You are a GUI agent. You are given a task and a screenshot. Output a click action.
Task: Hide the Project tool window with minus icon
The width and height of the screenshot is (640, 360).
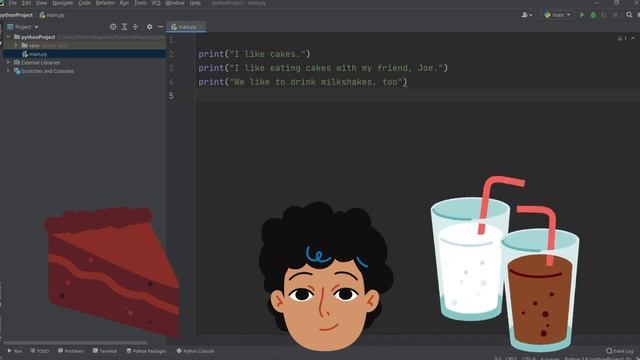coord(160,27)
